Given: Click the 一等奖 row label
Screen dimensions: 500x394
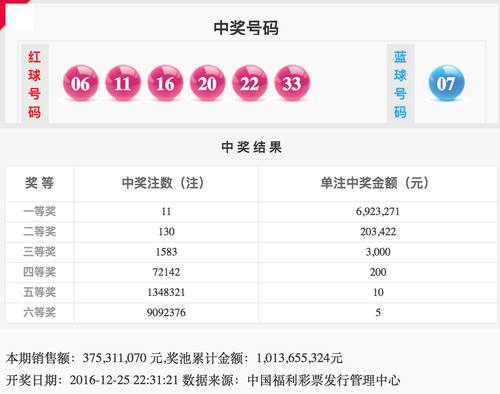Looking at the screenshot, I should coord(39,211).
